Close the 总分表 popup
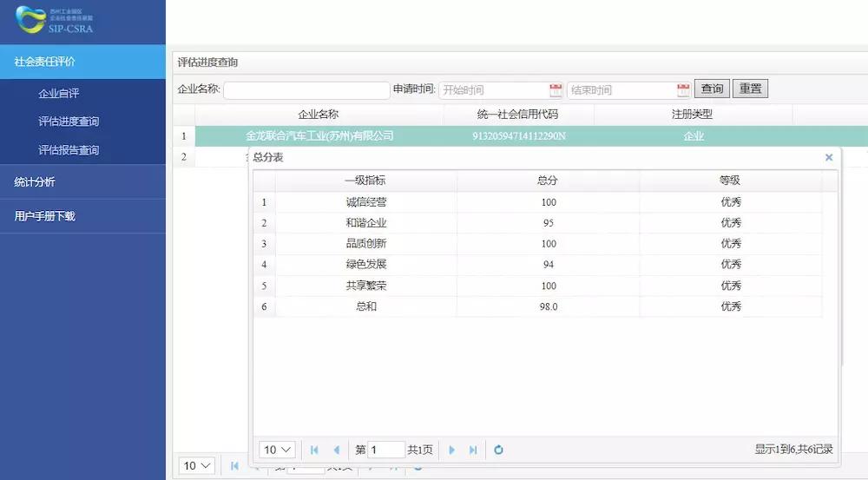Screen dimensions: 868x480 pos(829,157)
